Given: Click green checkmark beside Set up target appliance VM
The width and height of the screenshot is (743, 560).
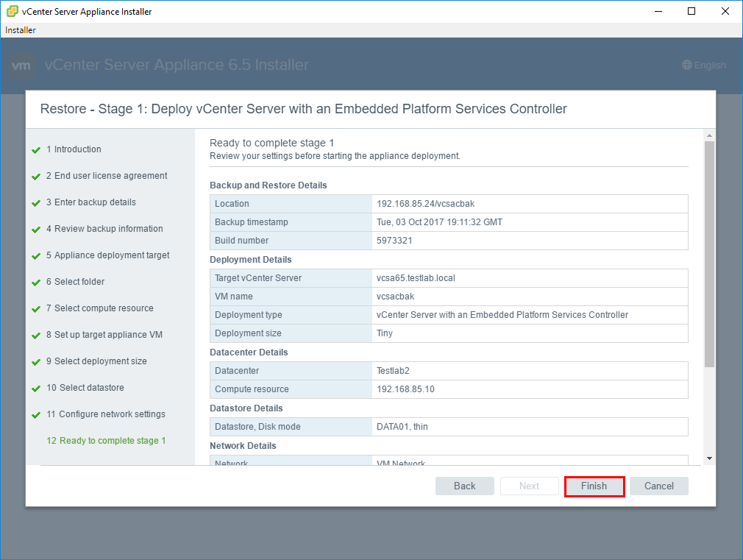Looking at the screenshot, I should 36,336.
